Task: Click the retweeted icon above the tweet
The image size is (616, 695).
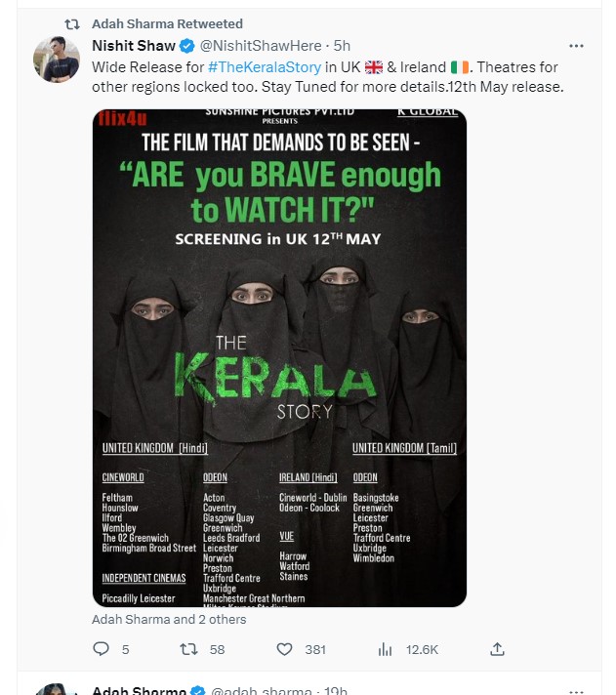Action: (71, 23)
